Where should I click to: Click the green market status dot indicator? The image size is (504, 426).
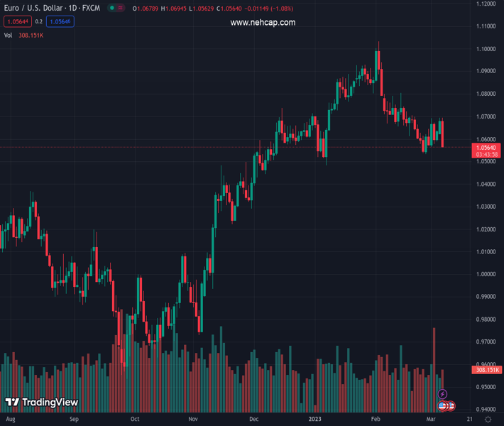pos(112,9)
